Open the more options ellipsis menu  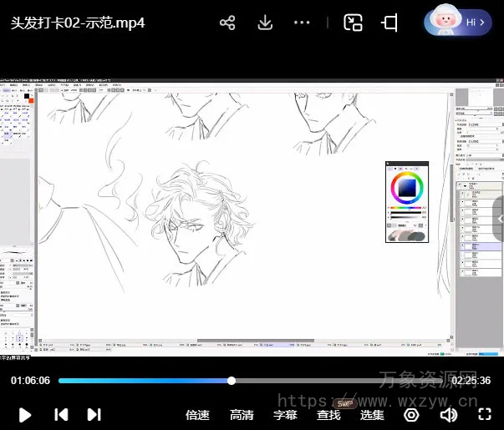tap(303, 23)
